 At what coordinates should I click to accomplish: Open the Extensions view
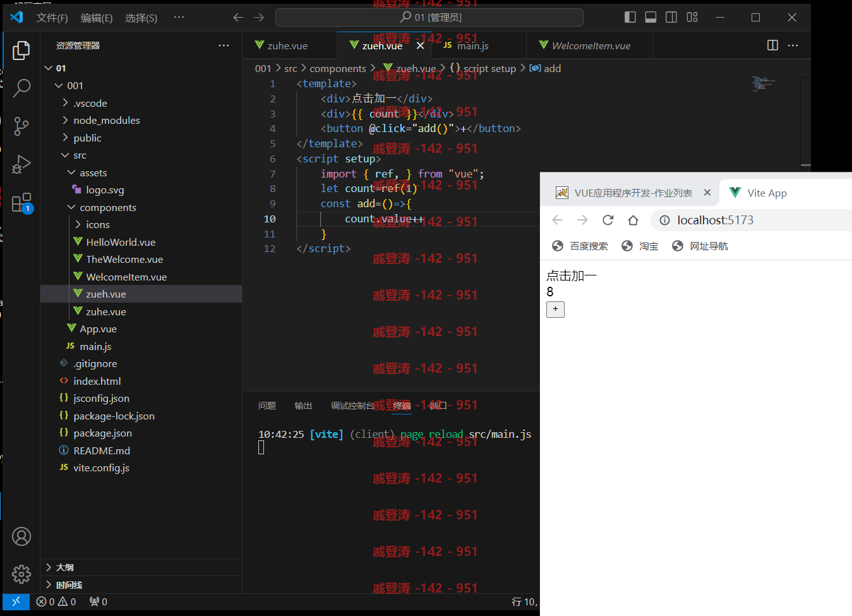tap(21, 203)
